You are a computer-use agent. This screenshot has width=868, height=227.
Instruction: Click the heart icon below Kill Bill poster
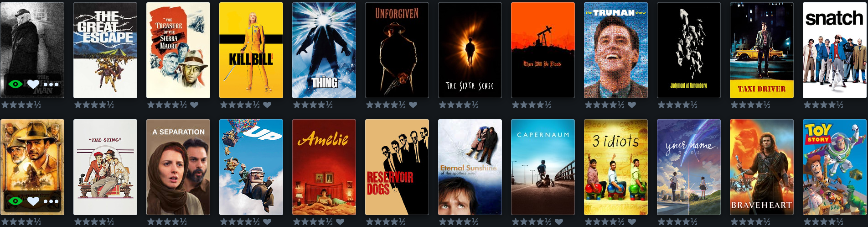coord(267,105)
